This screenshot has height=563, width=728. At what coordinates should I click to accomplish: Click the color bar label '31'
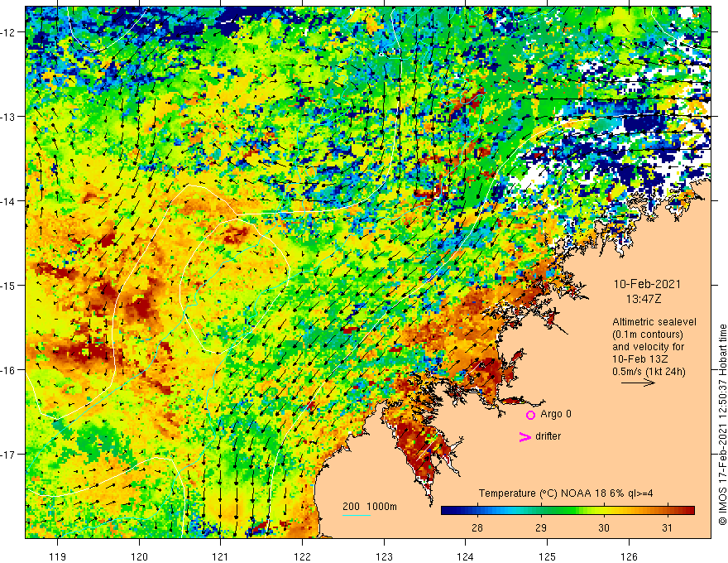667,528
